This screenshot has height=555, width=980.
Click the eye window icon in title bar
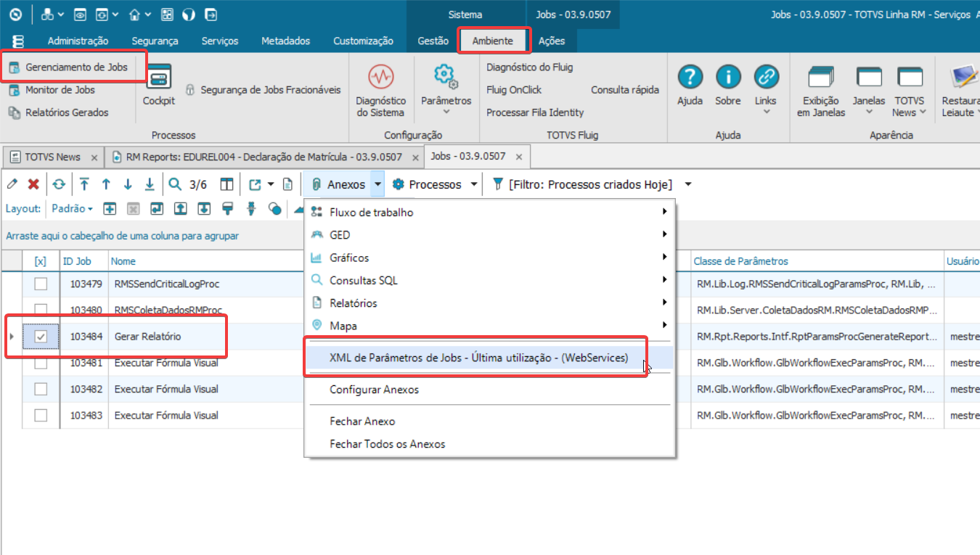(x=81, y=15)
